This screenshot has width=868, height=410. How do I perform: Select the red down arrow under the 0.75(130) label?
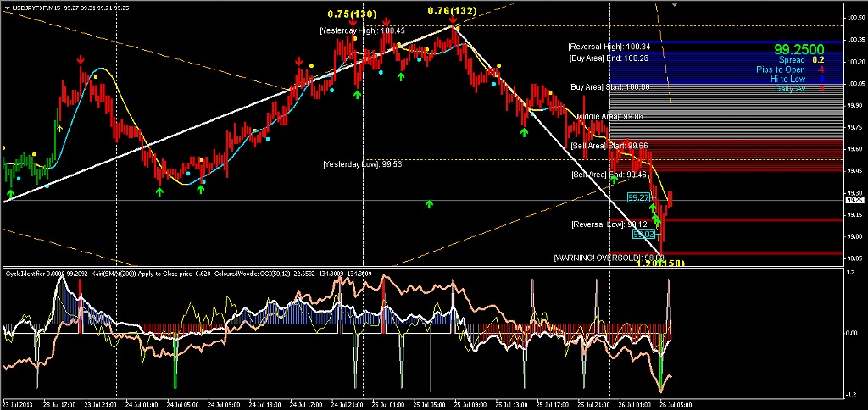click(x=353, y=23)
